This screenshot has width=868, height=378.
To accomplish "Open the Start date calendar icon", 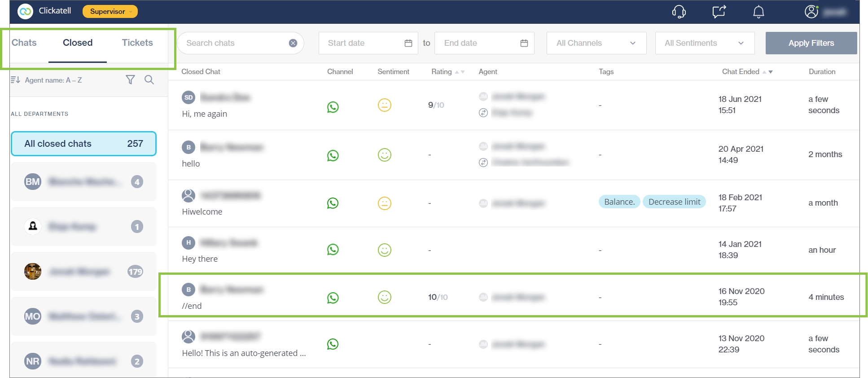I will pos(408,43).
